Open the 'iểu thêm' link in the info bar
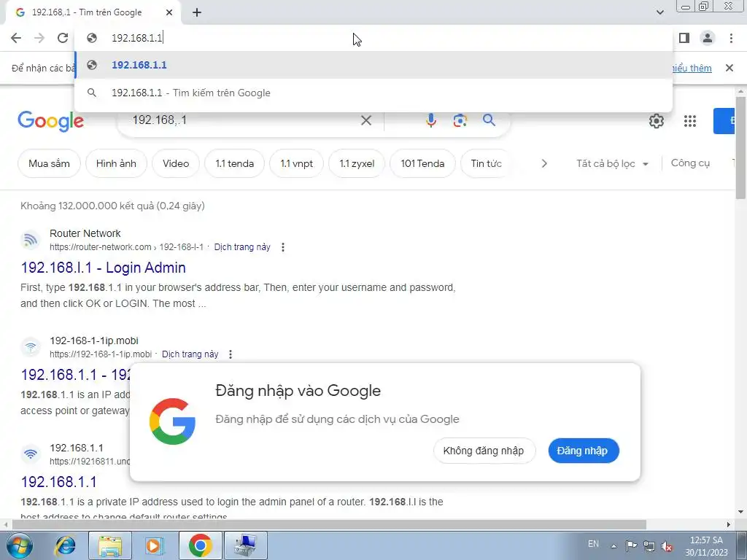 pyautogui.click(x=692, y=68)
